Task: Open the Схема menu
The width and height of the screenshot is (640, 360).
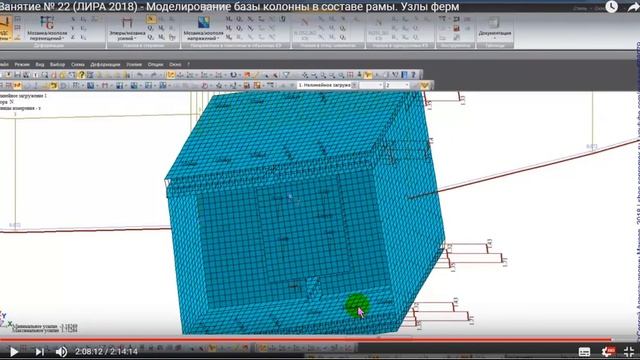Action: (x=78, y=64)
